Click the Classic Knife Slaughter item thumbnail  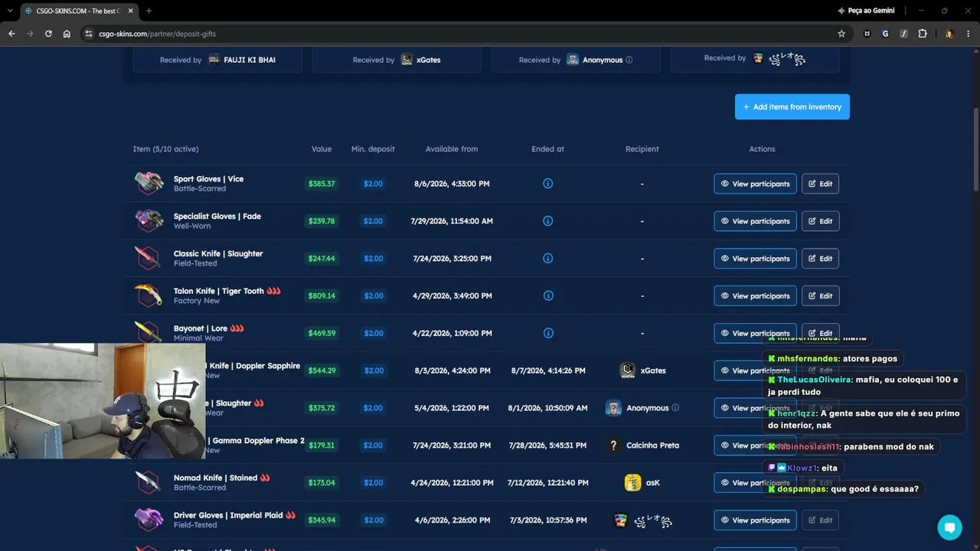pyautogui.click(x=149, y=259)
